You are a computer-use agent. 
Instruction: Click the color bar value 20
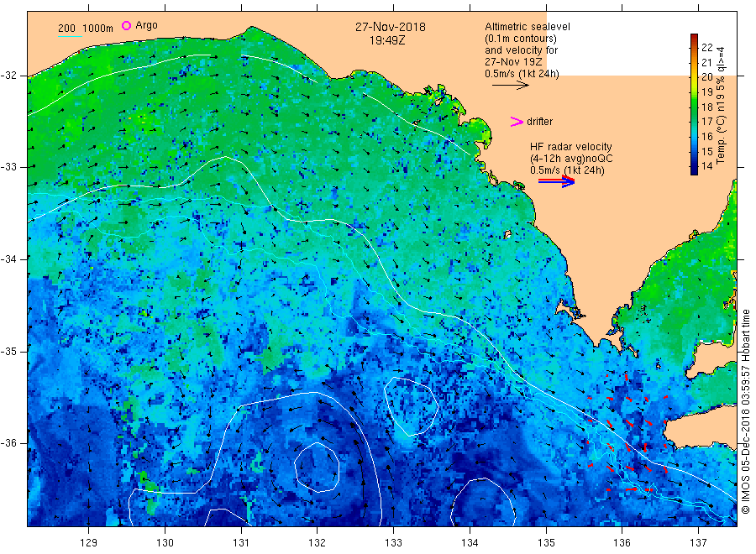(x=706, y=77)
